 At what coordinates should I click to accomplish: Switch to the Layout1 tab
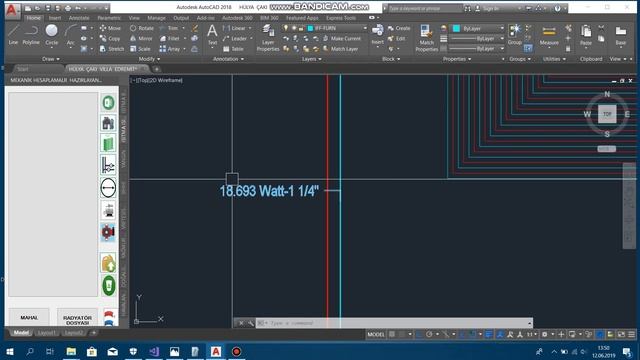(47, 333)
